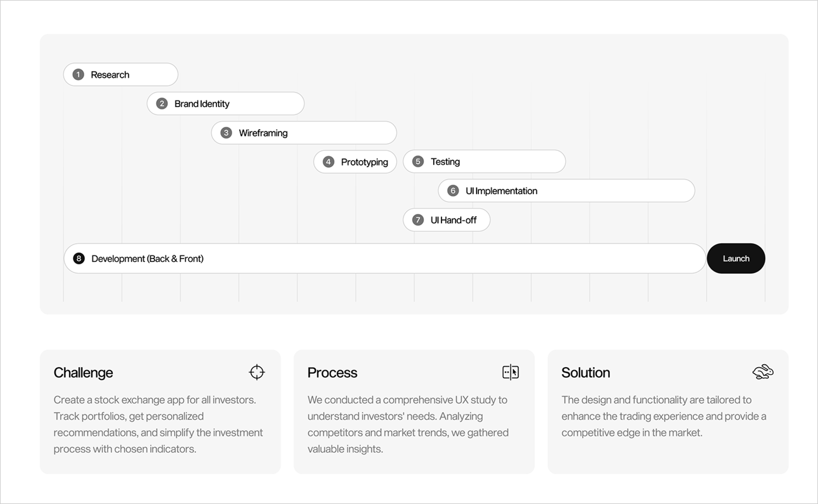Click the crosshair icon in Challenge card
This screenshot has width=818, height=504.
pyautogui.click(x=257, y=372)
